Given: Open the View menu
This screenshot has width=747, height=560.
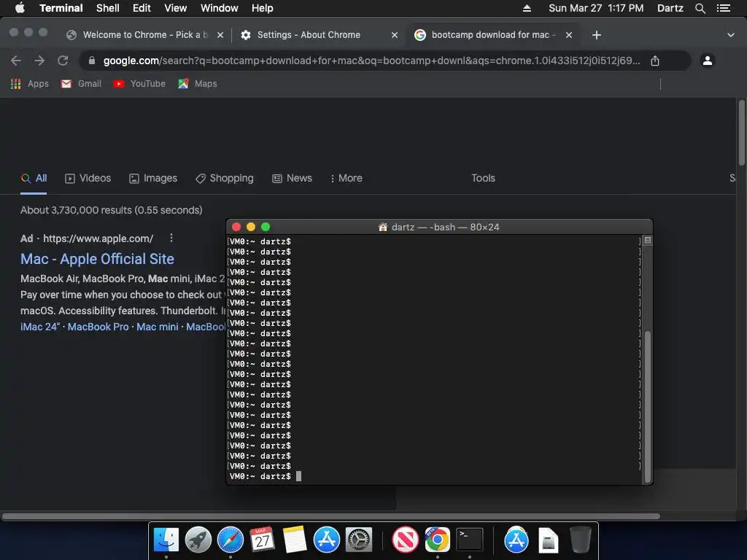Looking at the screenshot, I should click(175, 8).
